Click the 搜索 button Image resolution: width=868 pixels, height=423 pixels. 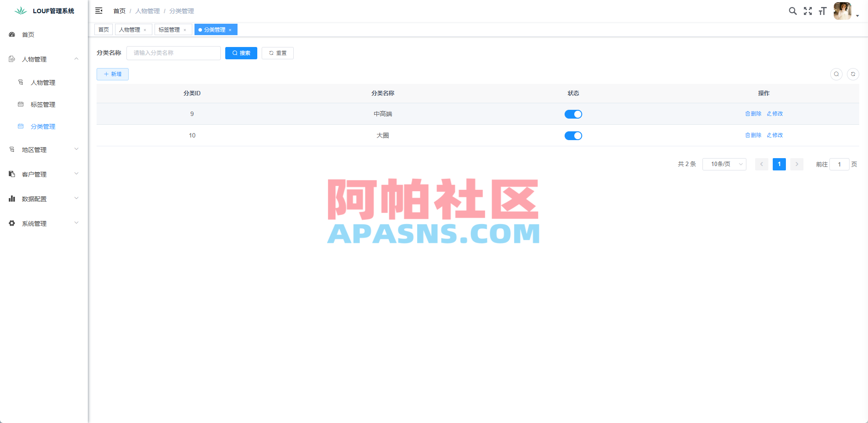(241, 53)
